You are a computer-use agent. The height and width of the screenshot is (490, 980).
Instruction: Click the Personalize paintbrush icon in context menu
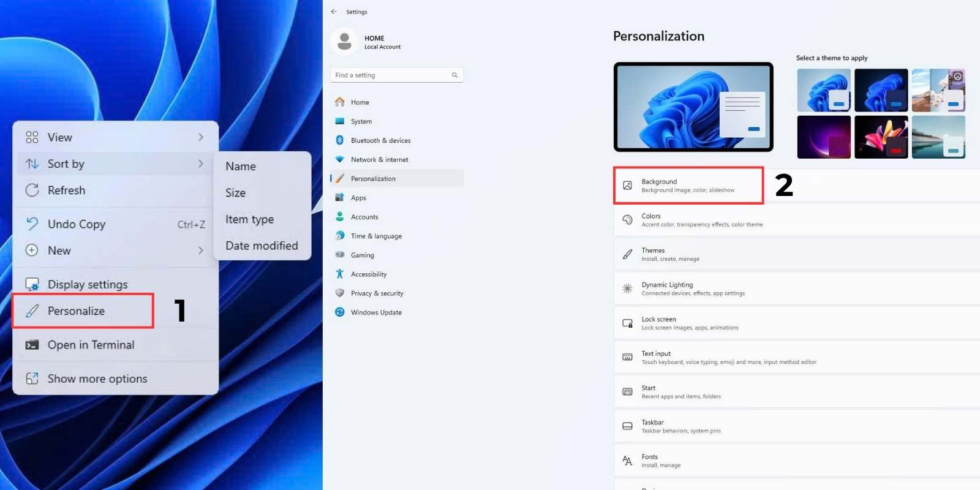point(32,311)
